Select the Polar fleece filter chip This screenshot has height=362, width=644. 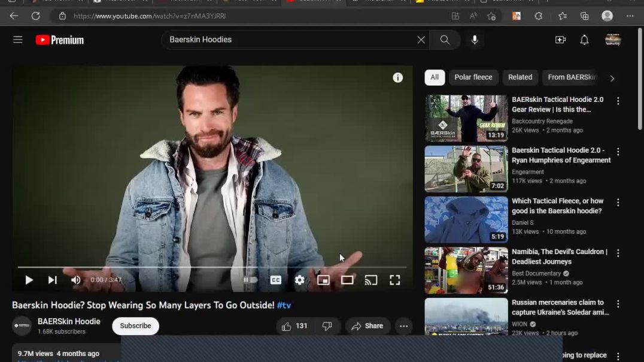[473, 77]
